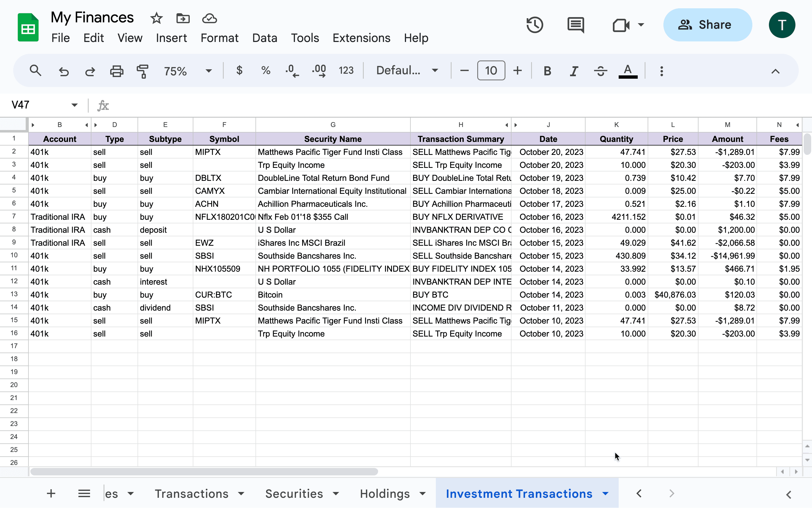
Task: Open the comments panel
Action: [x=575, y=25]
